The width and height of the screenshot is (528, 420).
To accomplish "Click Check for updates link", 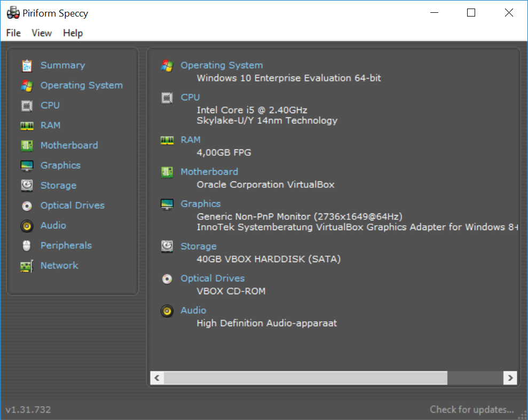I will point(472,409).
